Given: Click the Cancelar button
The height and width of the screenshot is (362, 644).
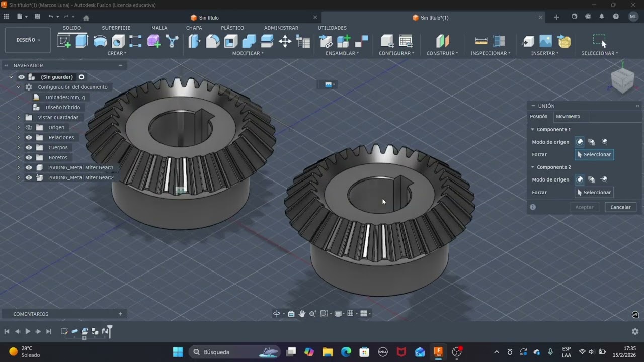Looking at the screenshot, I should 620,207.
